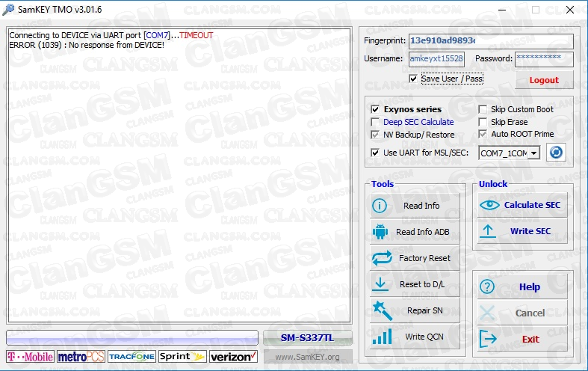The height and width of the screenshot is (371, 588).
Task: Click the Reset to D/L button
Action: [x=415, y=284]
